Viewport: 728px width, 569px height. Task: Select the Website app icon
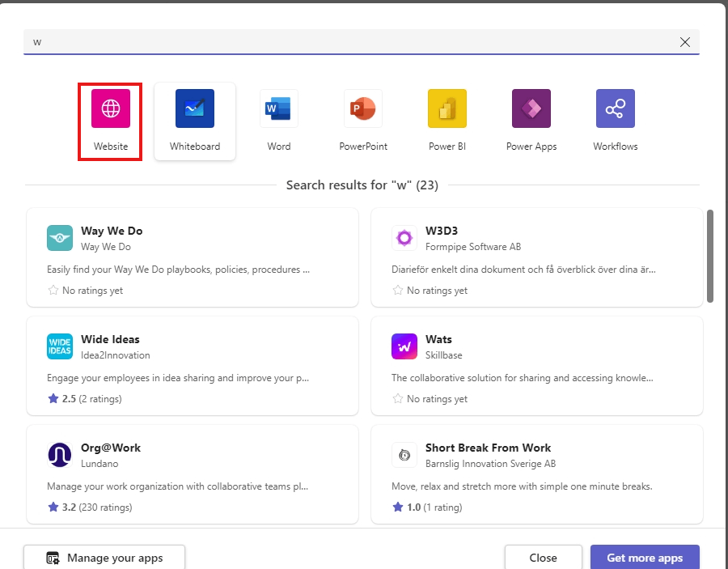(x=111, y=108)
